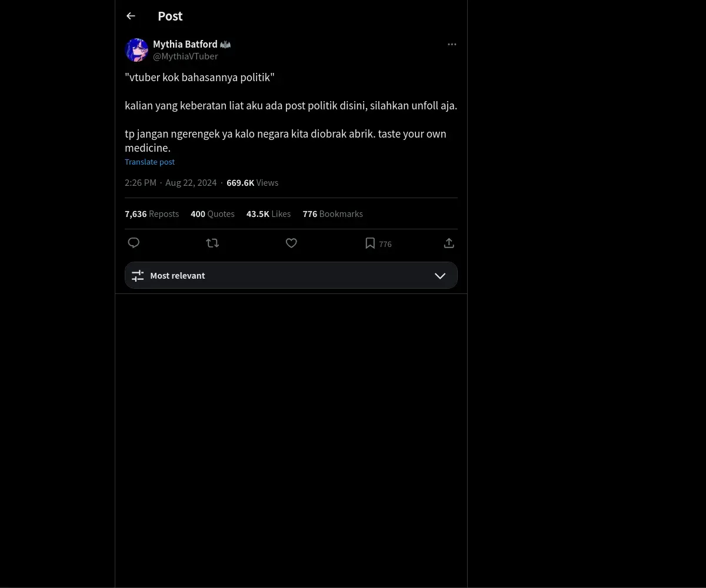The height and width of the screenshot is (588, 706).
Task: Open Mythia Batford's profile avatar
Action: [136, 50]
